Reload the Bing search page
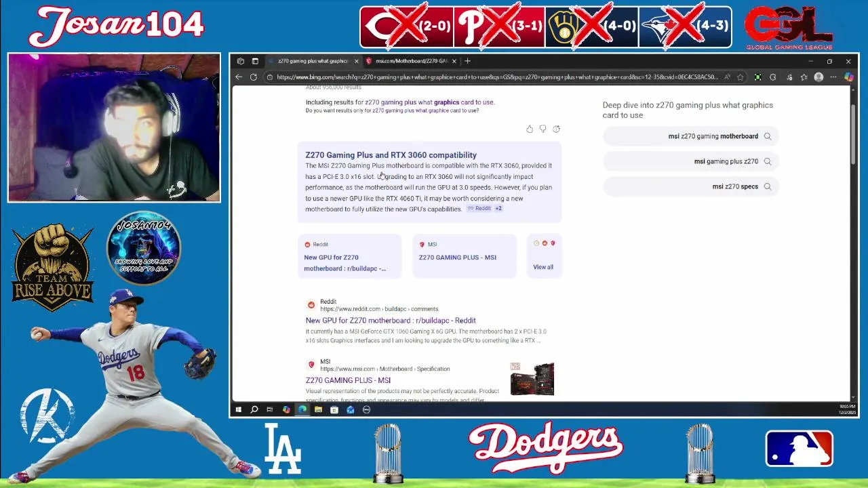 (254, 77)
